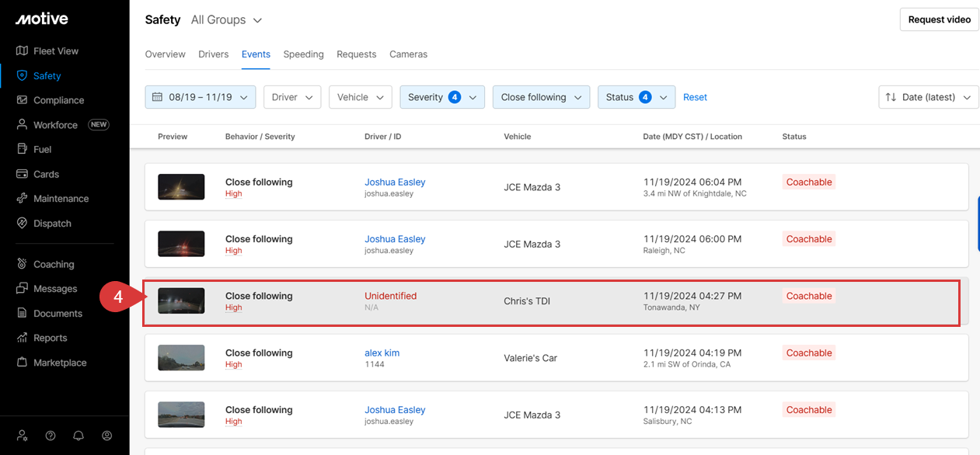The image size is (980, 455).
Task: Switch to the Speeding tab
Action: pos(303,54)
